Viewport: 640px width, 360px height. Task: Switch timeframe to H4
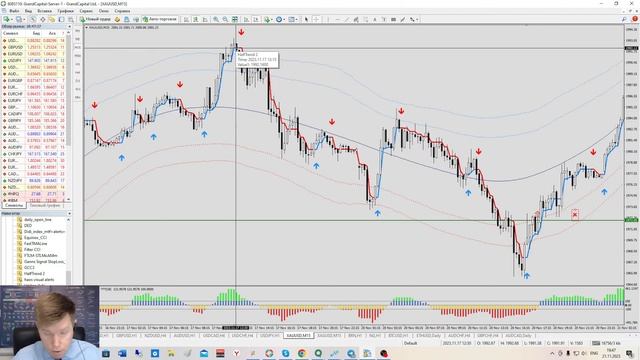pos(78,73)
